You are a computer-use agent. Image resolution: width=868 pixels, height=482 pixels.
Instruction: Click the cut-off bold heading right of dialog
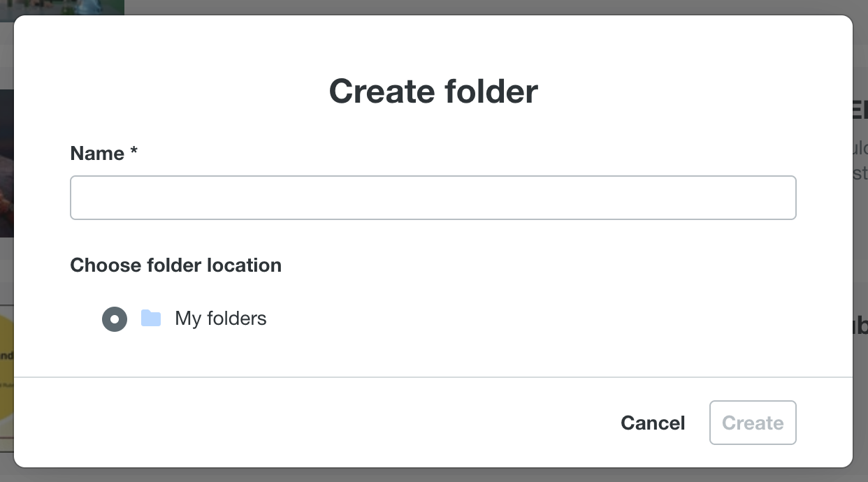coord(860,110)
